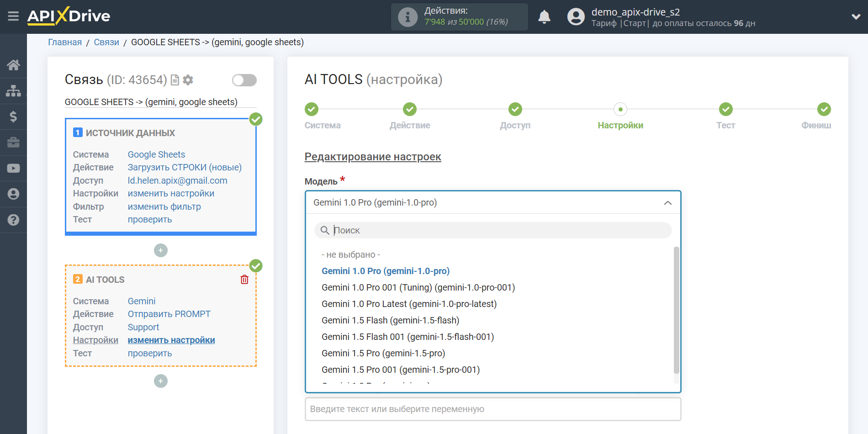Go to the Система step

coord(323,116)
